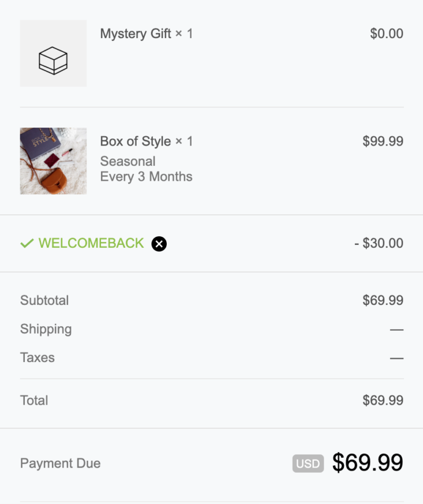Click the $99.99 Box of Style price
Screen dimensions: 423x504
tap(383, 141)
